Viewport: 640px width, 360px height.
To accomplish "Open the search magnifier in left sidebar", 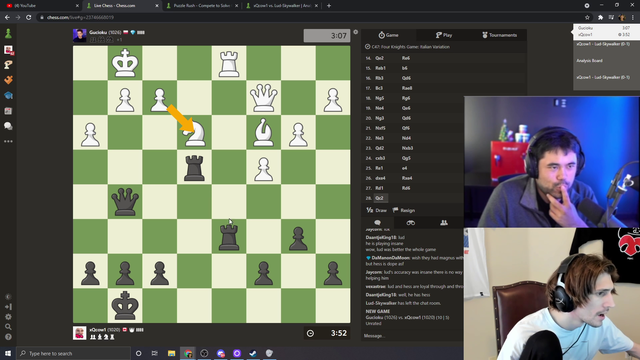I will click(8, 327).
